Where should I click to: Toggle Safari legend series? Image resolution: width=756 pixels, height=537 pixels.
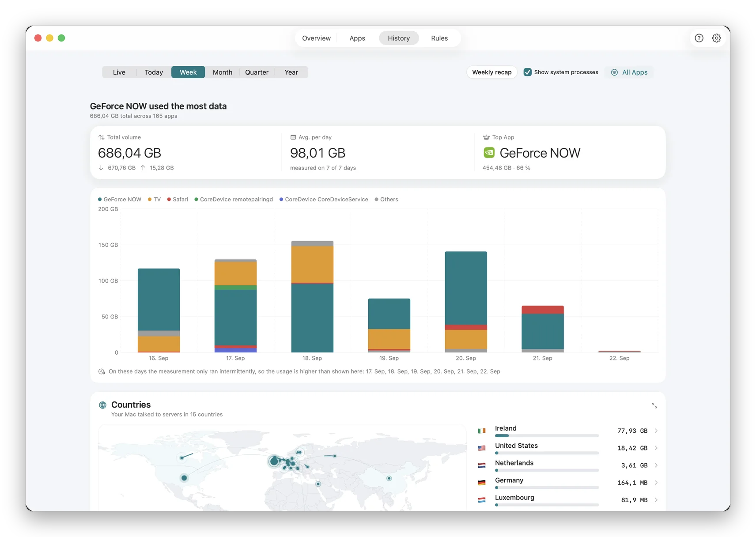(178, 200)
